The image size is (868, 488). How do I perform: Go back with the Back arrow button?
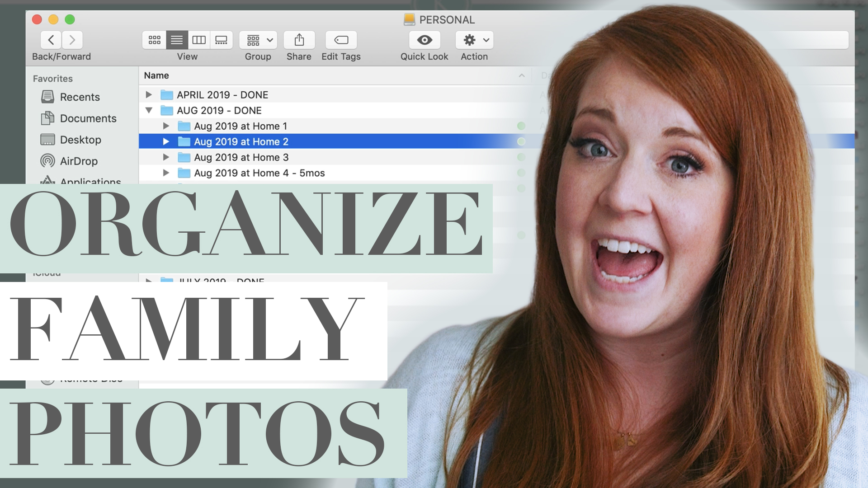pos(51,40)
